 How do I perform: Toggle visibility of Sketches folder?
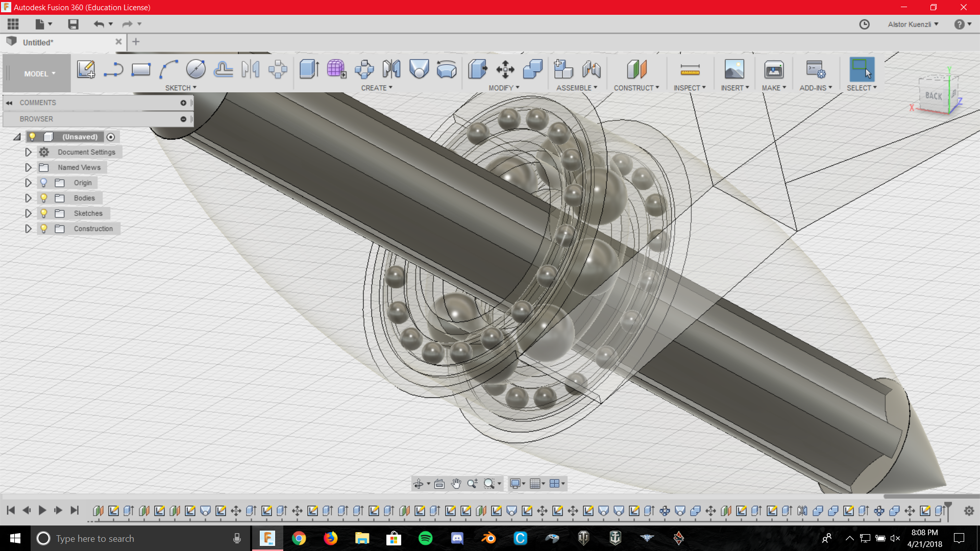click(x=44, y=213)
